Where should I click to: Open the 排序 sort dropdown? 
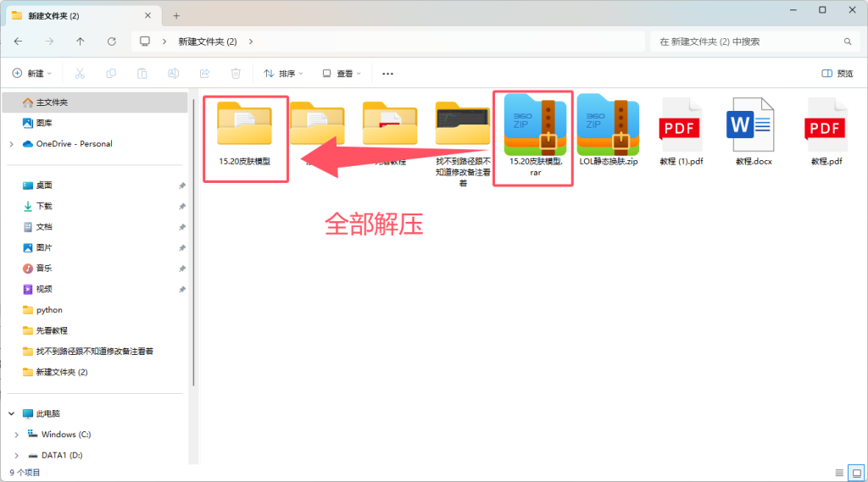pyautogui.click(x=283, y=74)
